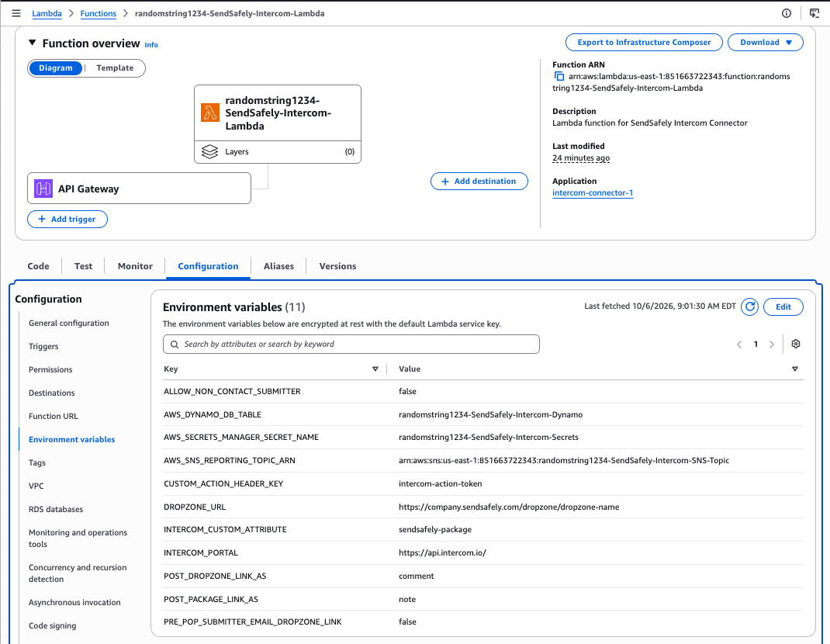Click the search magnifier icon
The width and height of the screenshot is (830, 644).
[x=175, y=345]
